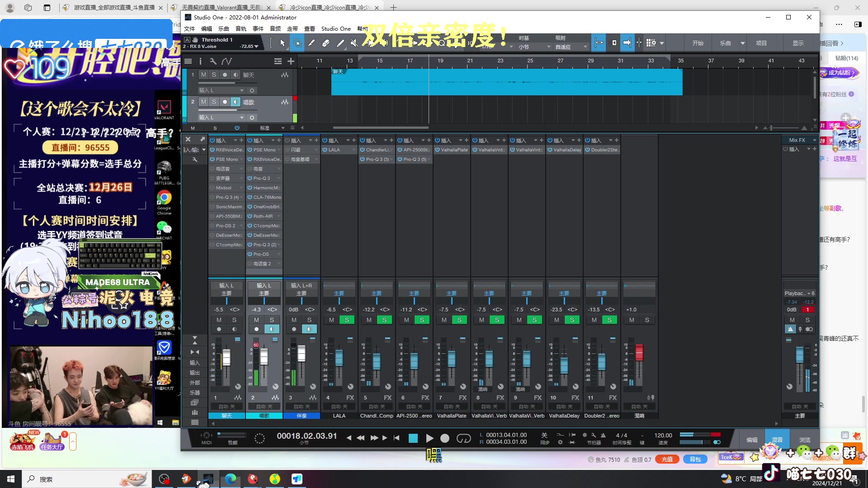The image size is (868, 488).
Task: Mute the 主要 main output channel
Action: point(792,320)
